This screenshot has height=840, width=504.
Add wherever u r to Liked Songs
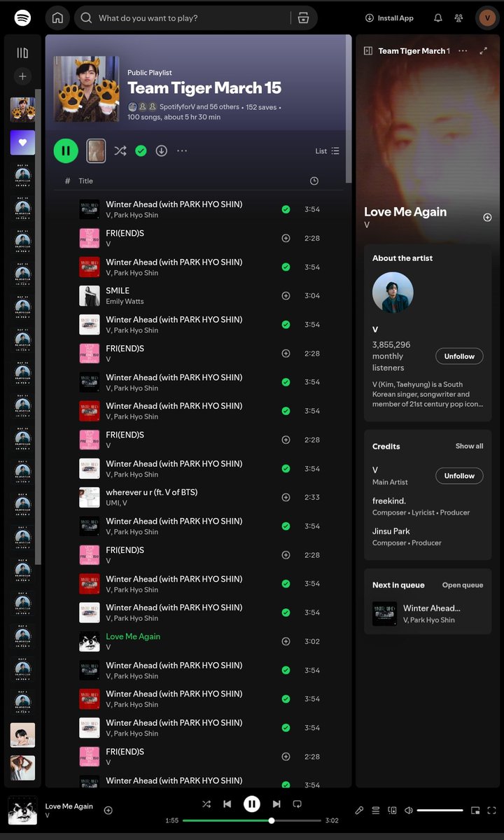[286, 497]
